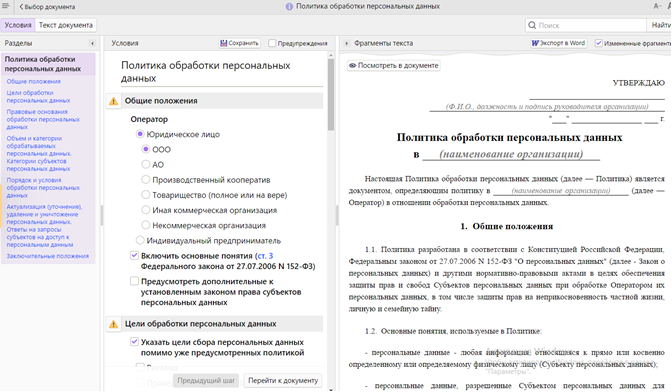Click the Цели обработки персональных данных header
The image size is (672, 392).
pyautogui.click(x=223, y=324)
